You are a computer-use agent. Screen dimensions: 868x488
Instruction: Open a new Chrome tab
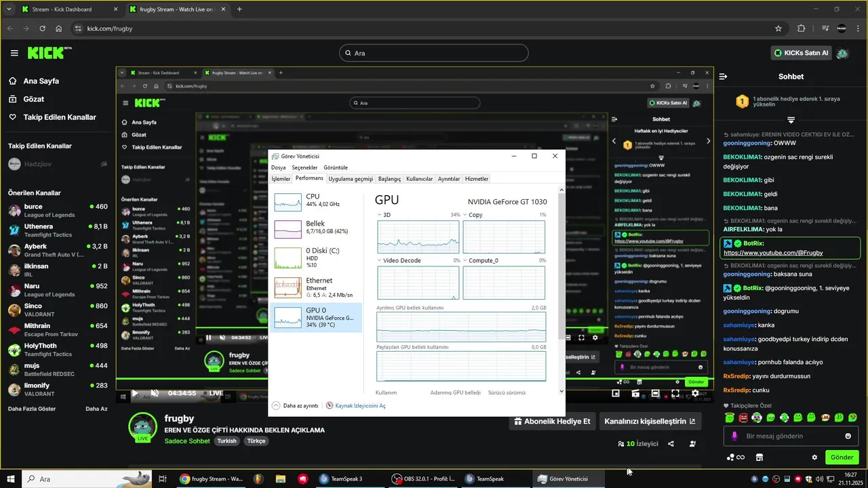239,9
